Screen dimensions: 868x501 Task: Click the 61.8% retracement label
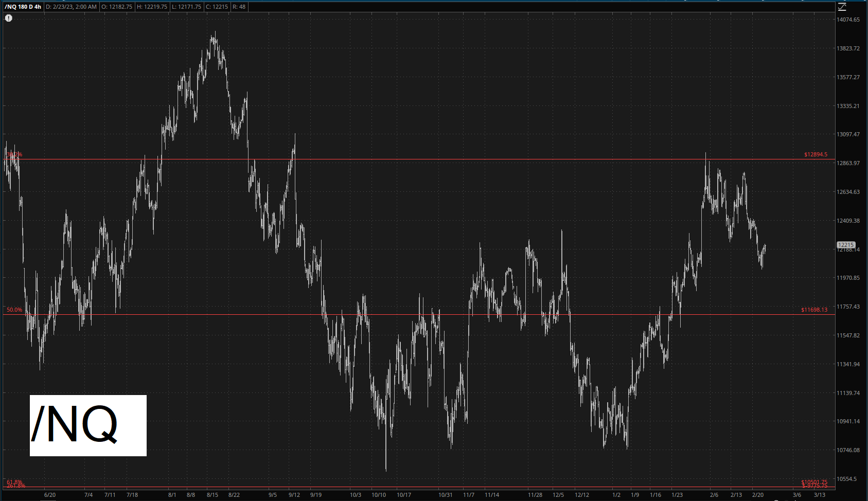tap(14, 482)
